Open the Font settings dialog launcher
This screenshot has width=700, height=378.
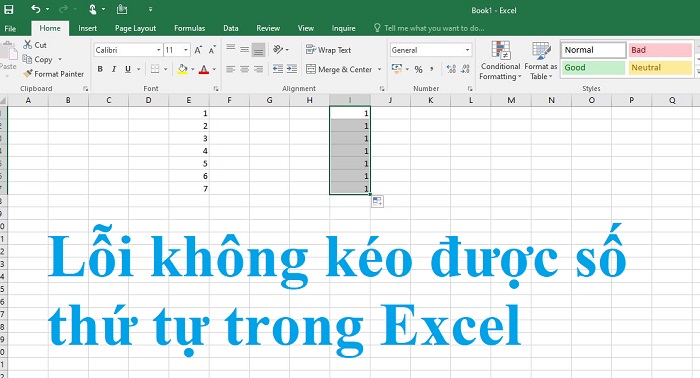(216, 89)
